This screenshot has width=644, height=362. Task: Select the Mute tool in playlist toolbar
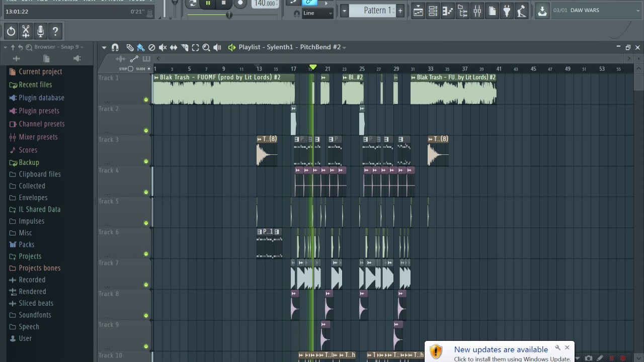tap(163, 47)
